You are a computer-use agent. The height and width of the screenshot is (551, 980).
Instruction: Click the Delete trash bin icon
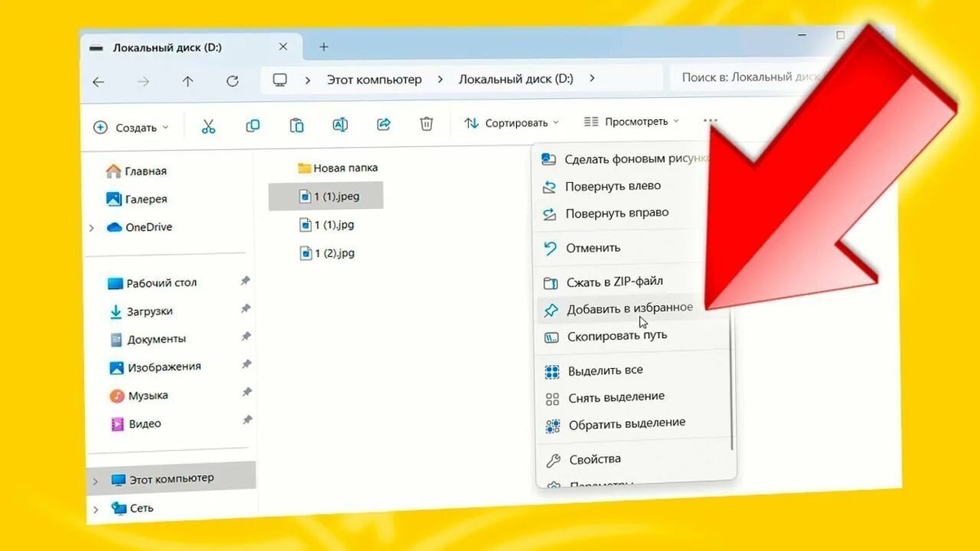coord(426,123)
